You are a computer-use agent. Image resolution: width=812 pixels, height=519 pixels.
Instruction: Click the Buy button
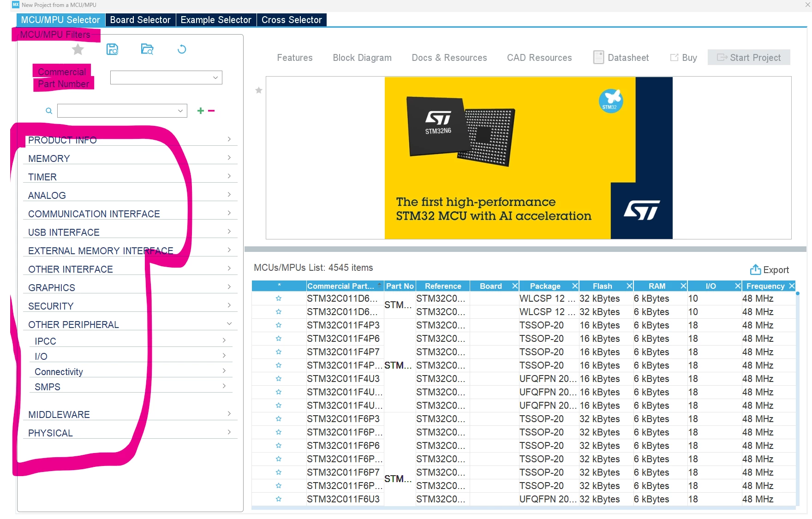(683, 58)
